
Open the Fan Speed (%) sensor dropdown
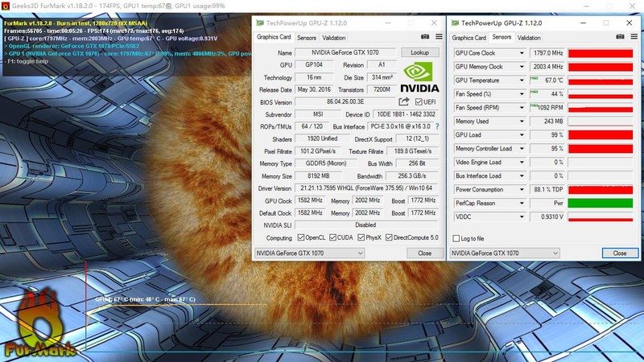coord(522,94)
